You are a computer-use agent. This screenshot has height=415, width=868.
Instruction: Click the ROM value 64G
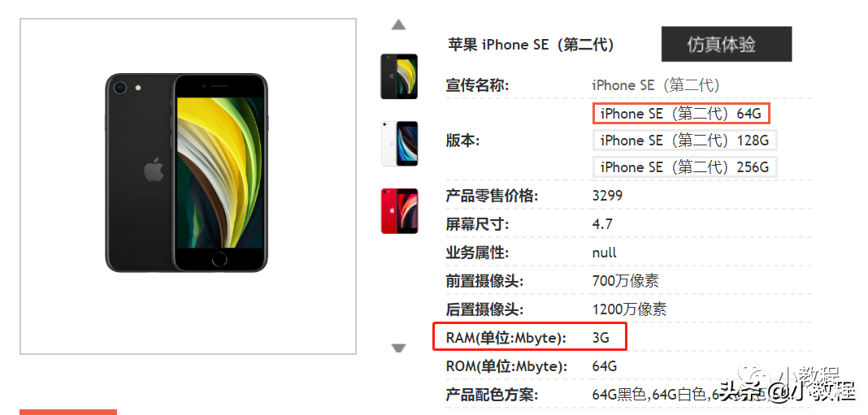[x=605, y=365]
